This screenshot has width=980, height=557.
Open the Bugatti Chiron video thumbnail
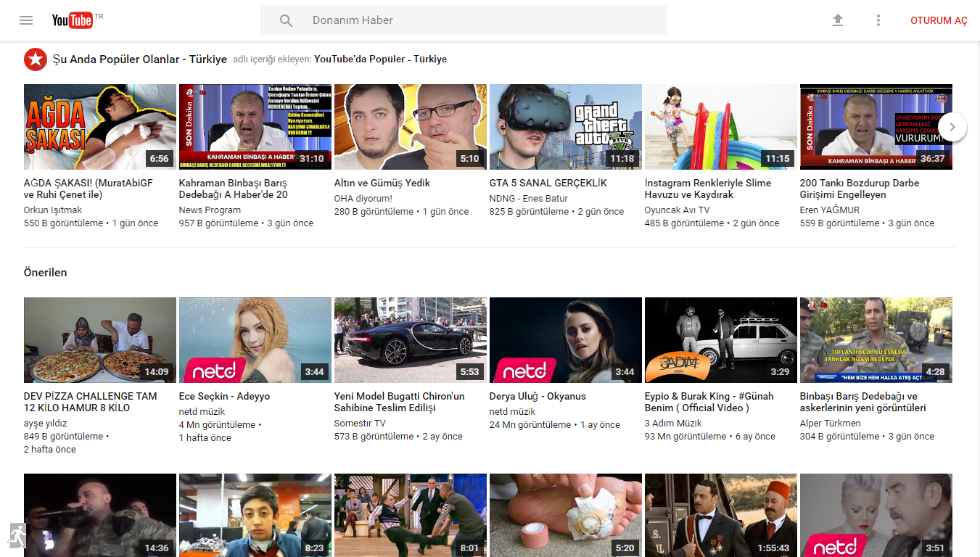(x=411, y=340)
